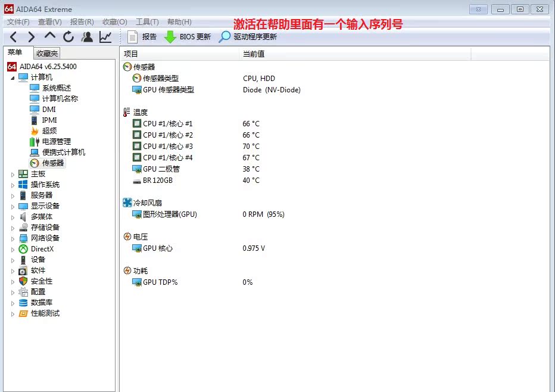The image size is (555, 392).
Task: Open the 查看(V) menu
Action: [50, 22]
